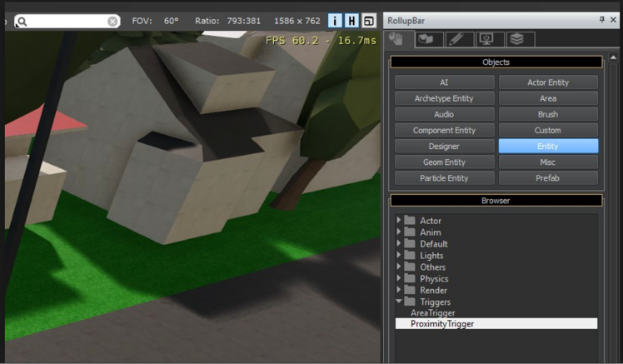
Task: Select the Lights folder label
Action: (x=431, y=256)
